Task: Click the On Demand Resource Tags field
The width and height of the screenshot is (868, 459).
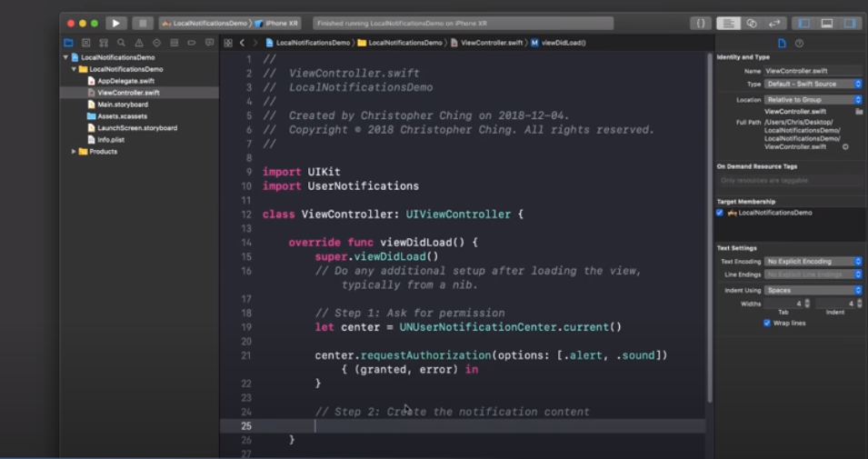Action: pyautogui.click(x=790, y=181)
